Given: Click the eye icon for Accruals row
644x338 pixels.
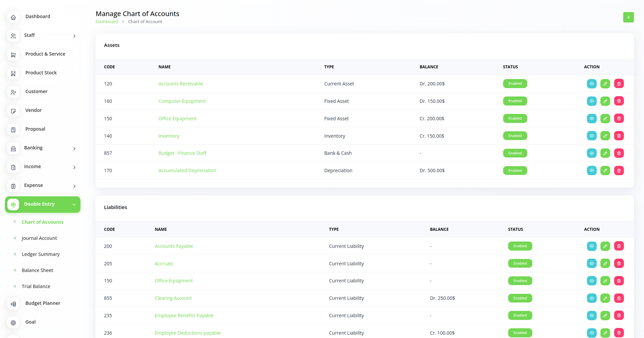Looking at the screenshot, I should coord(592,264).
